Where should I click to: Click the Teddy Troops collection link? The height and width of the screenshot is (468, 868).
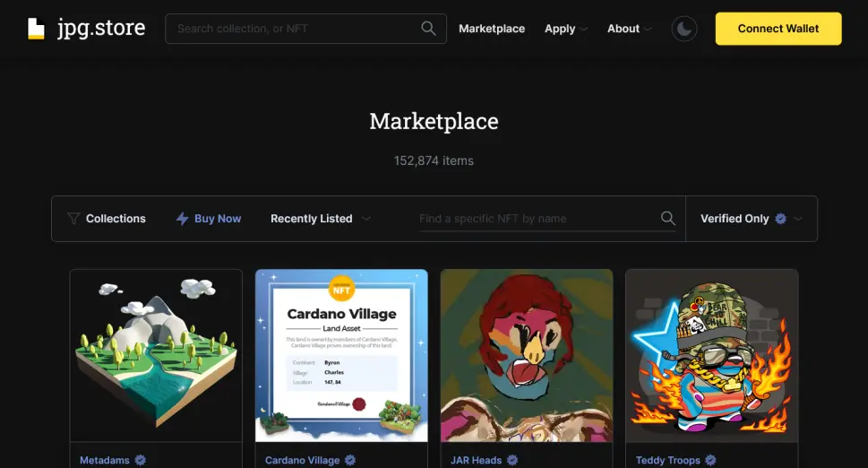(x=668, y=460)
